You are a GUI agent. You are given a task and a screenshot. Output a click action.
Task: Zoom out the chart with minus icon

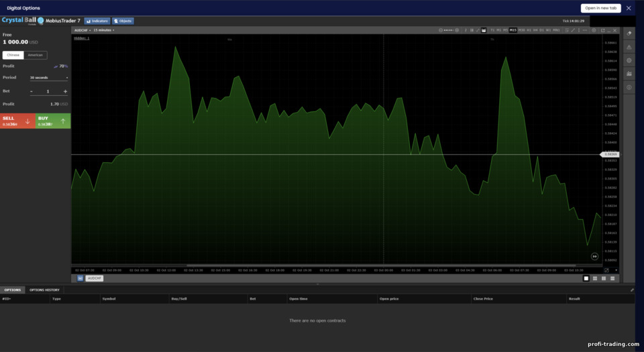click(x=440, y=30)
